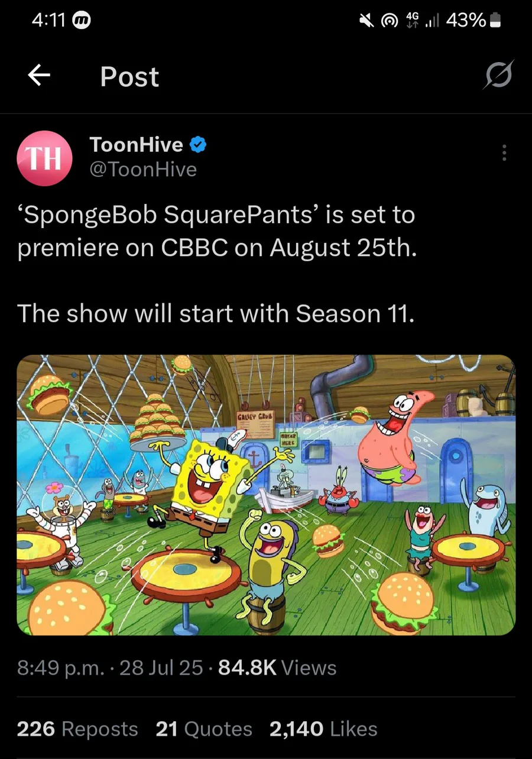
Task: Tap the 84.8K Views count
Action: pos(277,668)
